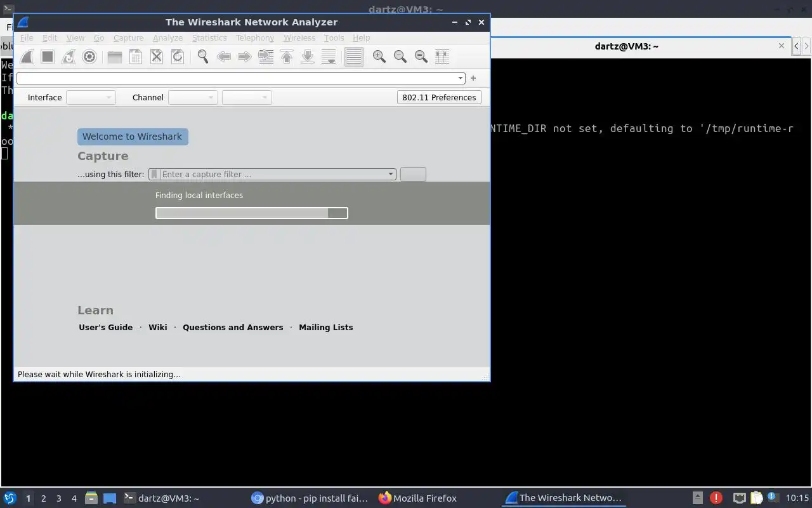812x508 pixels.
Task: Open the Tools menu
Action: [334, 37]
